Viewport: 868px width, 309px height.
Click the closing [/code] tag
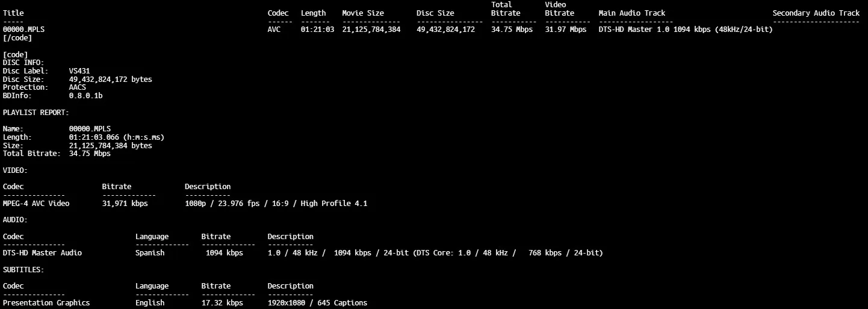pyautogui.click(x=17, y=38)
